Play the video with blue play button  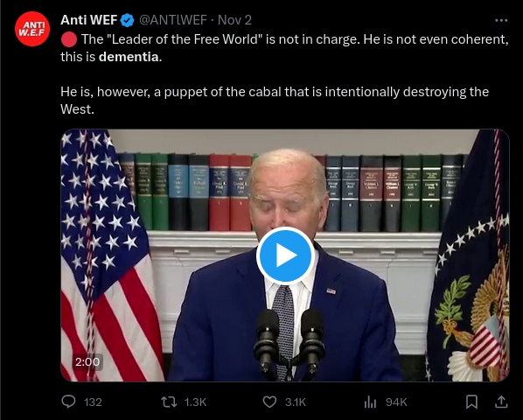tap(285, 255)
